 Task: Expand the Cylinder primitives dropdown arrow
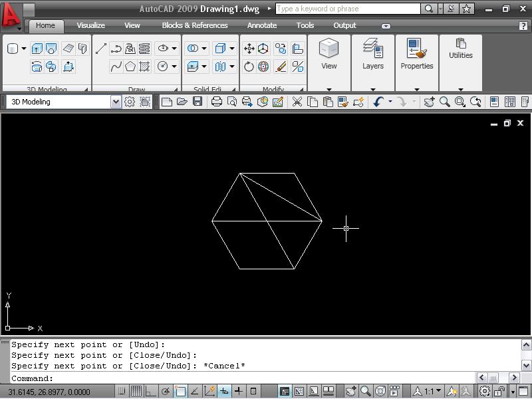[24, 49]
